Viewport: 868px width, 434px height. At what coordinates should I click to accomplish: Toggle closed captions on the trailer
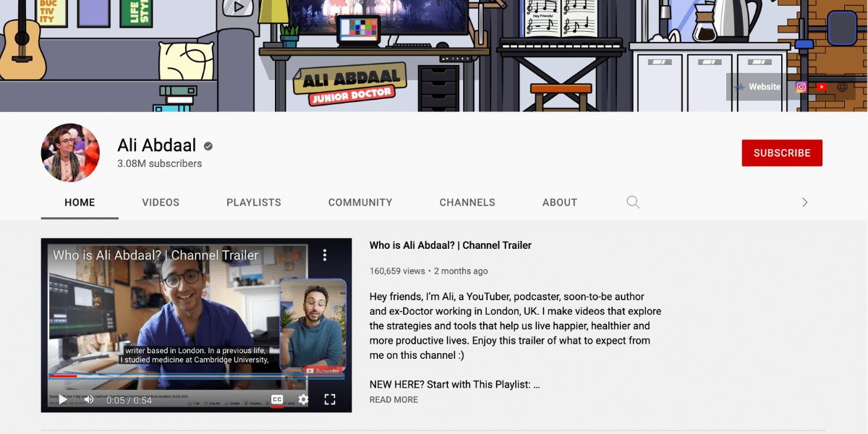[277, 399]
